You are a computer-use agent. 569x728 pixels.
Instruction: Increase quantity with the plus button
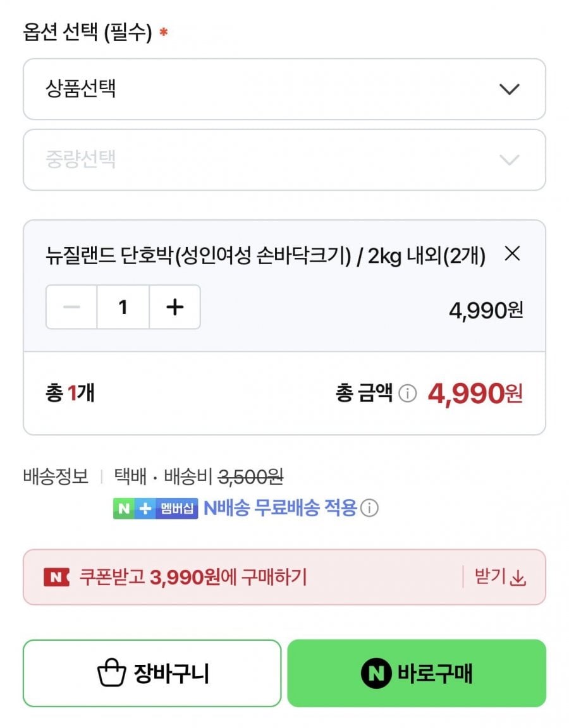pyautogui.click(x=174, y=307)
